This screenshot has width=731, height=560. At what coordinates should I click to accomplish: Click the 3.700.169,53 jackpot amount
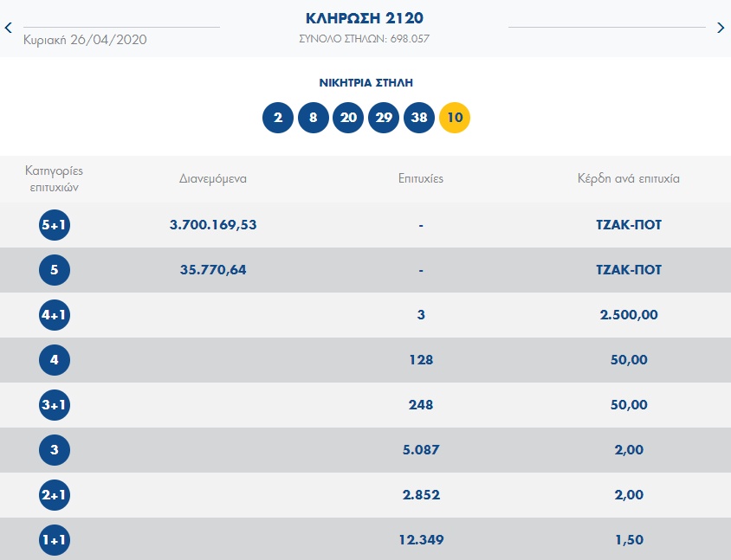click(x=213, y=225)
